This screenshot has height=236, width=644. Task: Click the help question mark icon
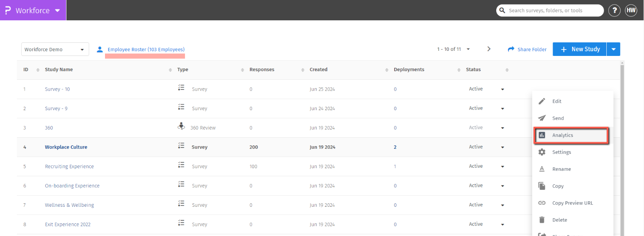tap(614, 11)
